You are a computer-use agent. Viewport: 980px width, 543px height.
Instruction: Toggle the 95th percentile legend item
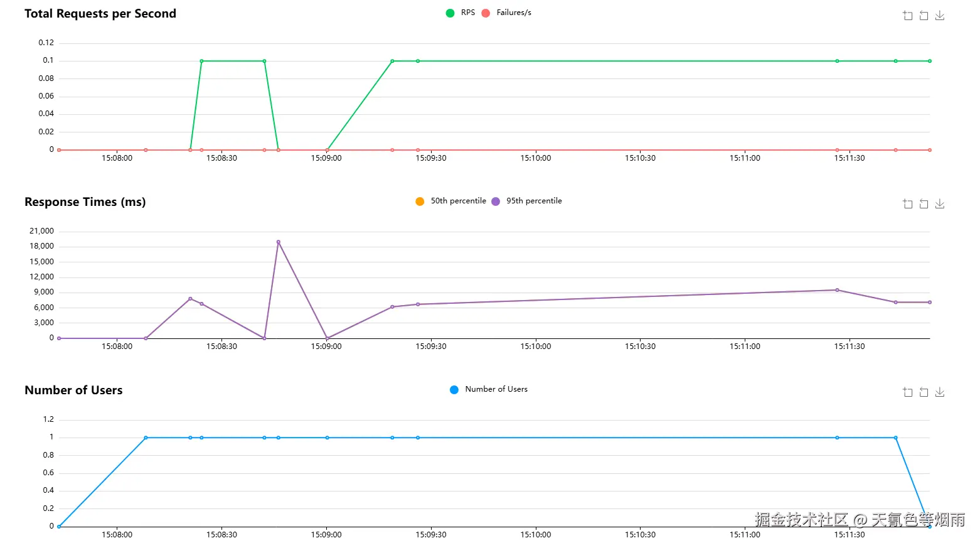click(x=526, y=201)
